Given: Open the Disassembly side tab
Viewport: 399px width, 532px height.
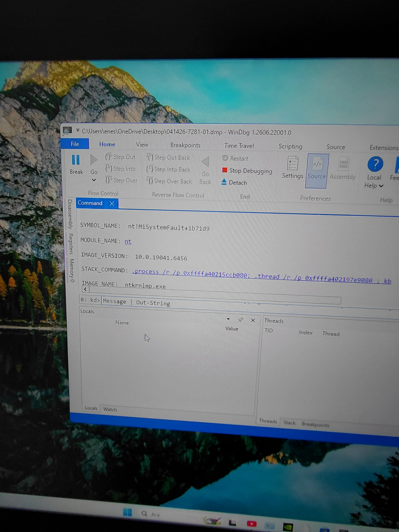Looking at the screenshot, I should click(x=70, y=214).
